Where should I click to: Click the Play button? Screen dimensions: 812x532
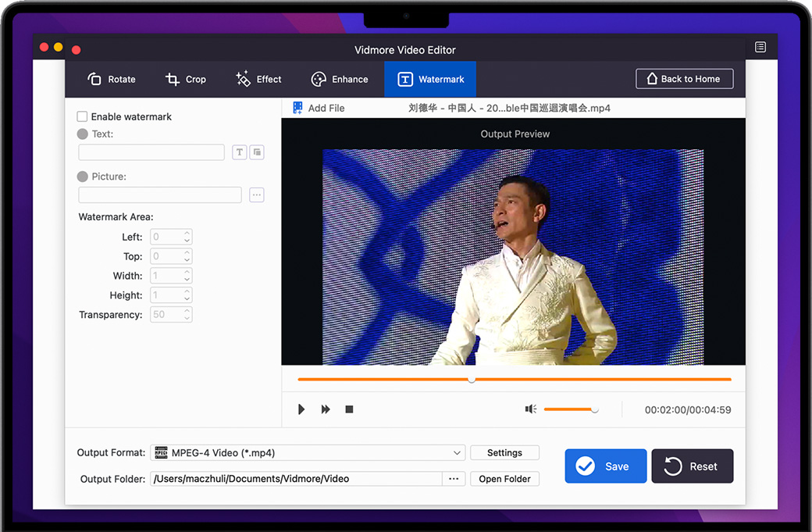(301, 409)
